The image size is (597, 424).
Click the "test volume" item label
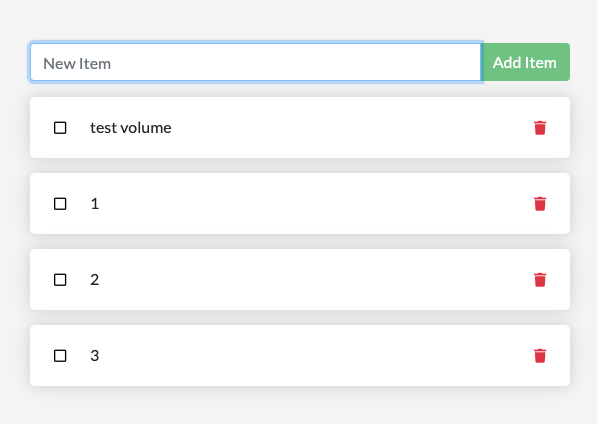(x=131, y=128)
